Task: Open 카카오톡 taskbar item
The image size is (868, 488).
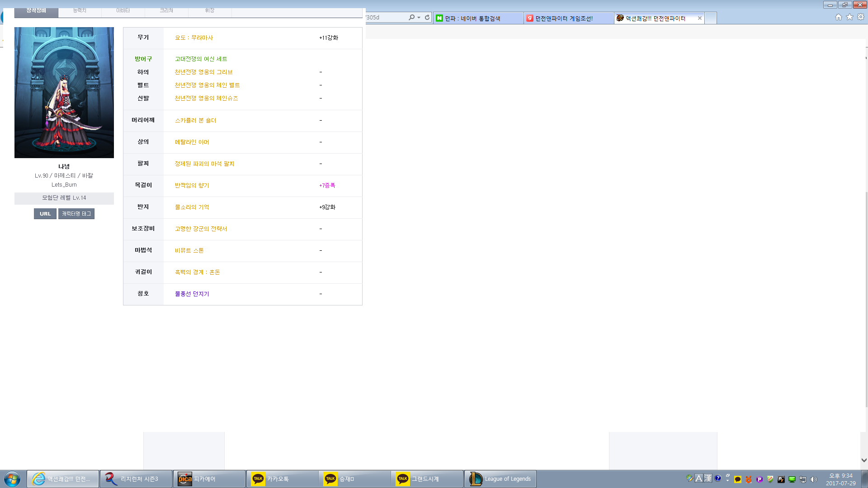Action: coord(283,479)
